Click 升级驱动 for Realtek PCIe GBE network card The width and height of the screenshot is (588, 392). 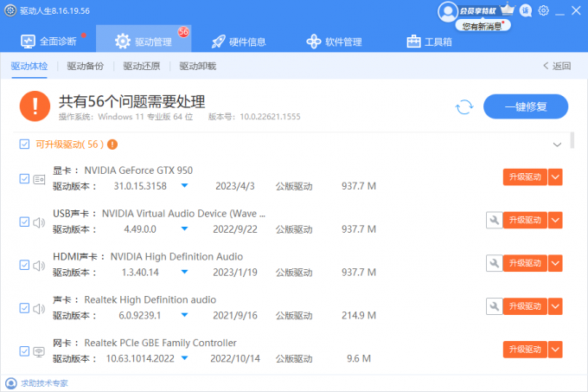525,350
